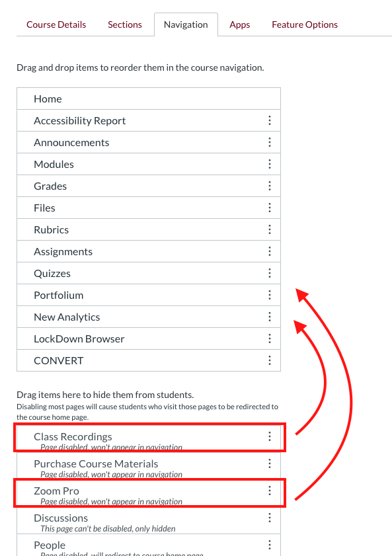Open the kebab menu for Accessibility Report
This screenshot has width=392, height=556.
(270, 120)
